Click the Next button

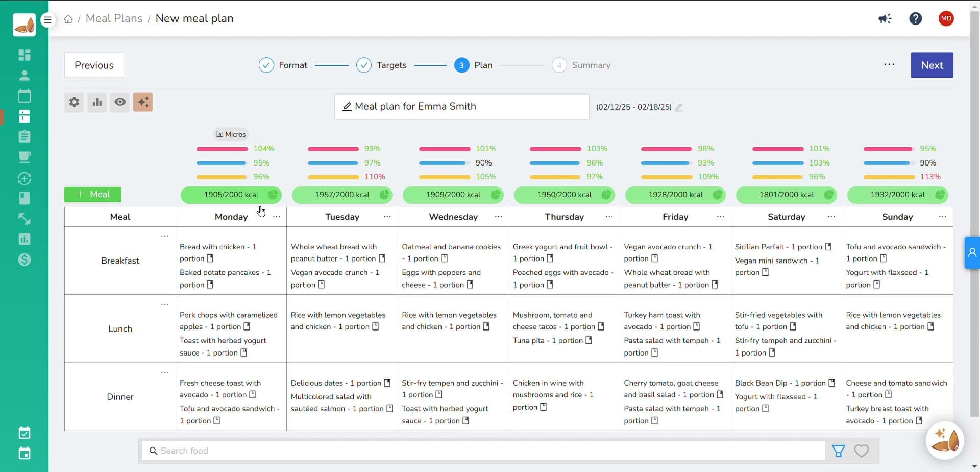point(932,65)
